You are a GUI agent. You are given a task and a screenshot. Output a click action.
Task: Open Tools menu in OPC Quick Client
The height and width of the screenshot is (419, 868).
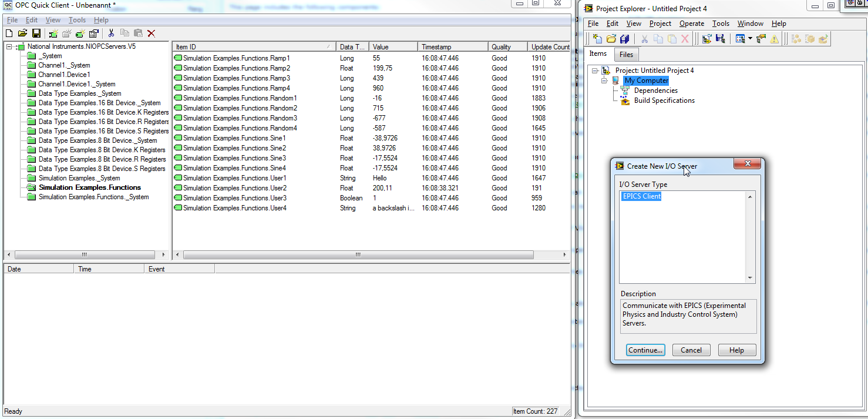tap(77, 20)
